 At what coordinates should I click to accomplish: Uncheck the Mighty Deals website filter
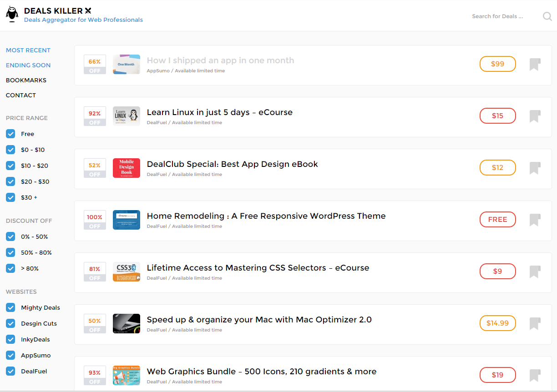(x=10, y=307)
